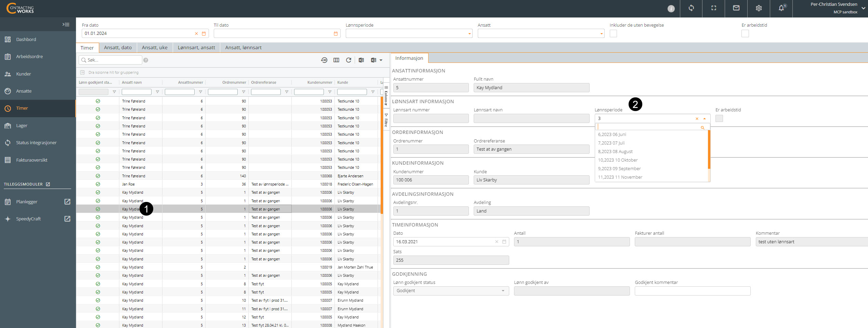Click search help question mark icon

pyautogui.click(x=146, y=60)
